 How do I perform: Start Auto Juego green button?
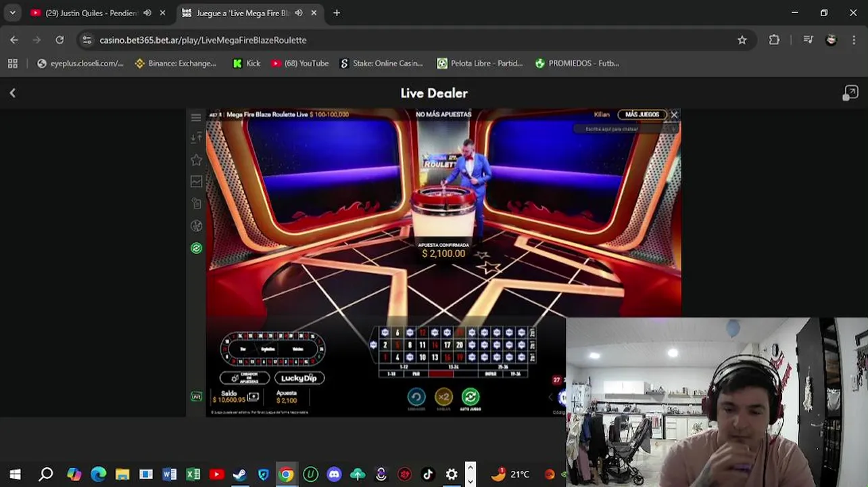471,397
